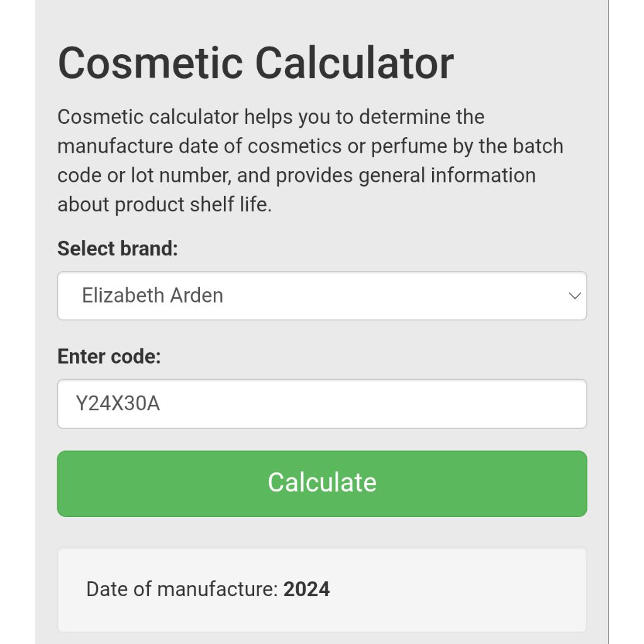This screenshot has width=644, height=644.
Task: Open the Select brand dropdown
Action: (x=321, y=296)
